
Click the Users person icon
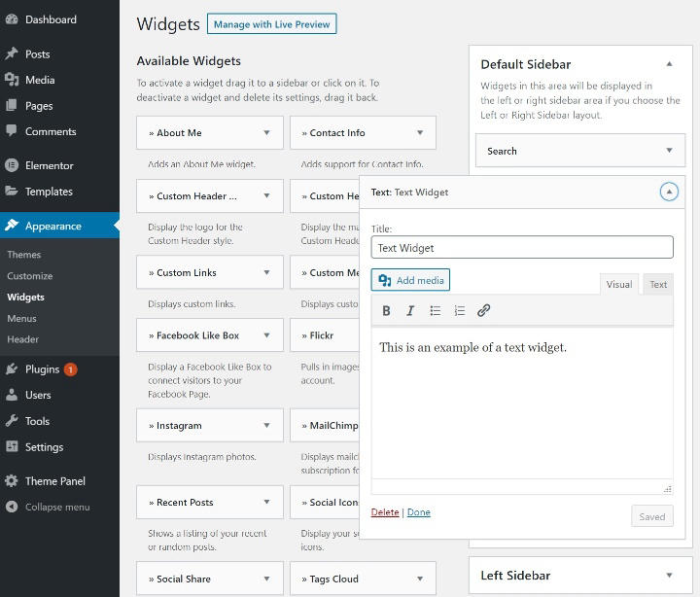pyautogui.click(x=12, y=395)
